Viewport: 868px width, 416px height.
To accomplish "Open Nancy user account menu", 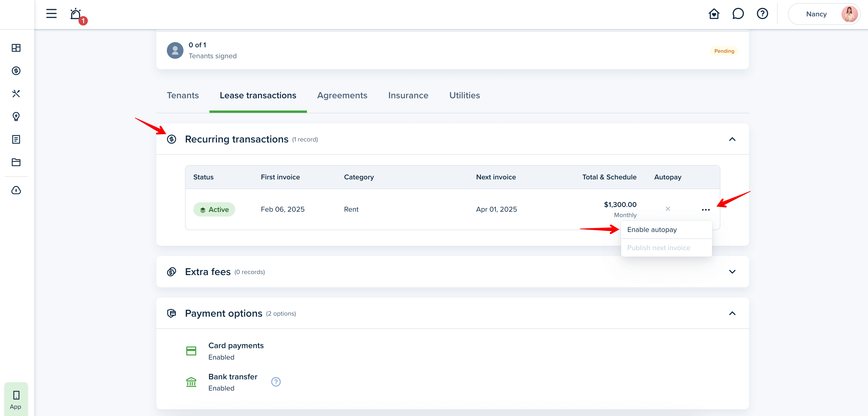I will click(x=824, y=14).
